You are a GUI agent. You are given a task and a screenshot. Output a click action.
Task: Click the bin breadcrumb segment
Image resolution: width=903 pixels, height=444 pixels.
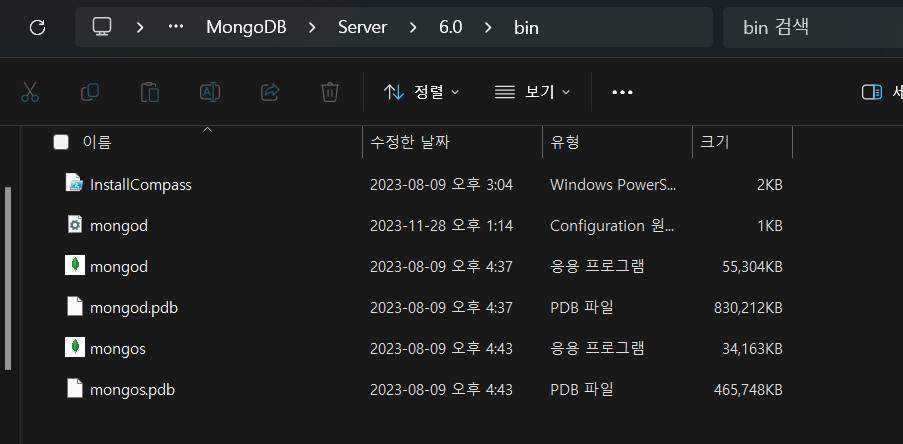(526, 27)
